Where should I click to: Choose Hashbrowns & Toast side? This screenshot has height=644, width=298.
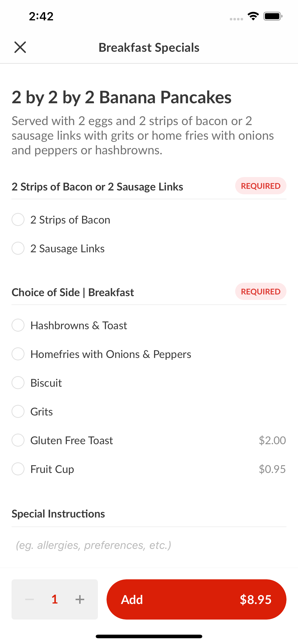tap(149, 325)
